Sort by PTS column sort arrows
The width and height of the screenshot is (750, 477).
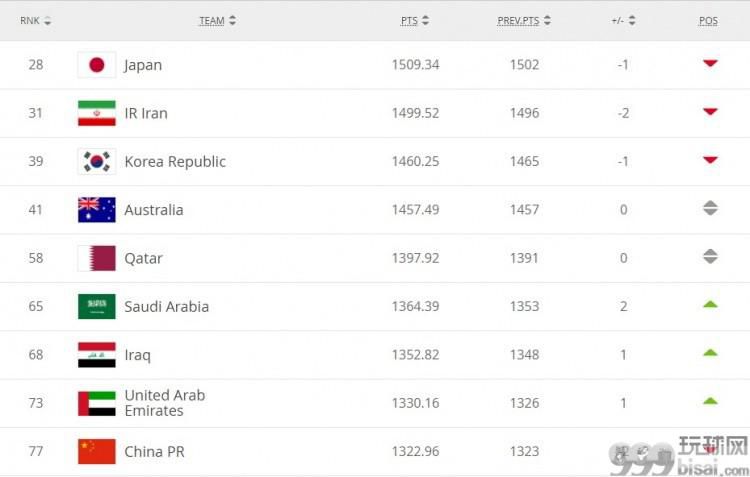tap(425, 21)
